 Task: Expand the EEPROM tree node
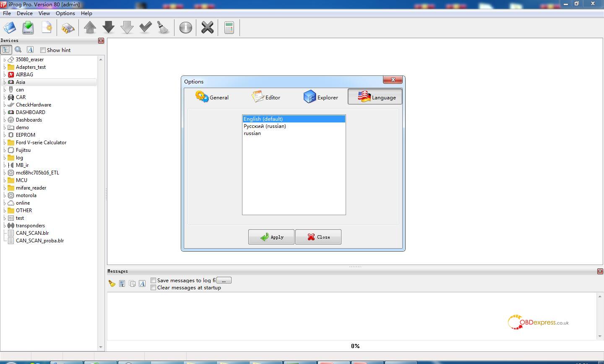pos(5,135)
